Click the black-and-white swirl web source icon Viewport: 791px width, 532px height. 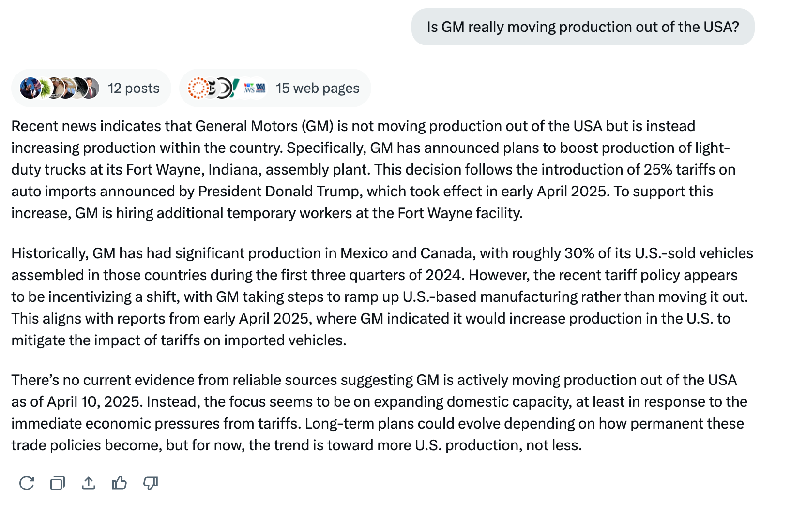tap(223, 88)
